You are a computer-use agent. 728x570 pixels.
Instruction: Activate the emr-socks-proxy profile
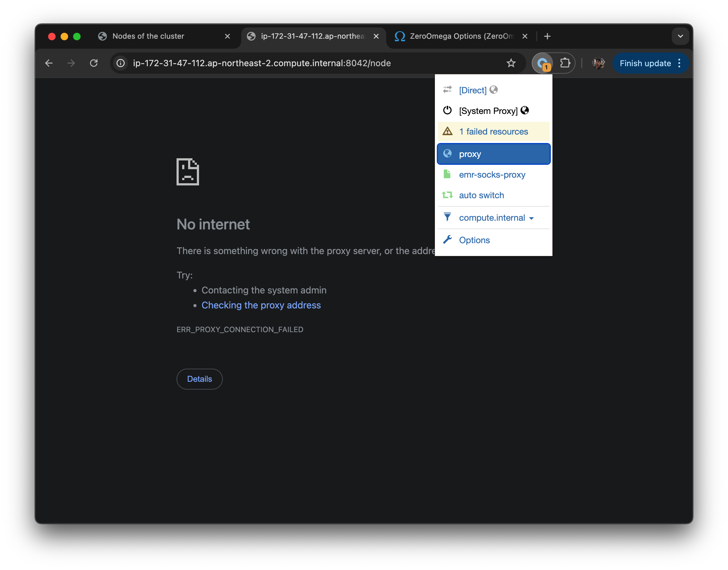coord(492,174)
